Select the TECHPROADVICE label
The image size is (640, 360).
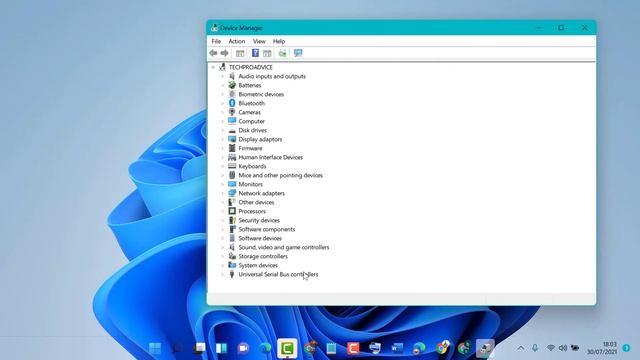click(x=250, y=67)
